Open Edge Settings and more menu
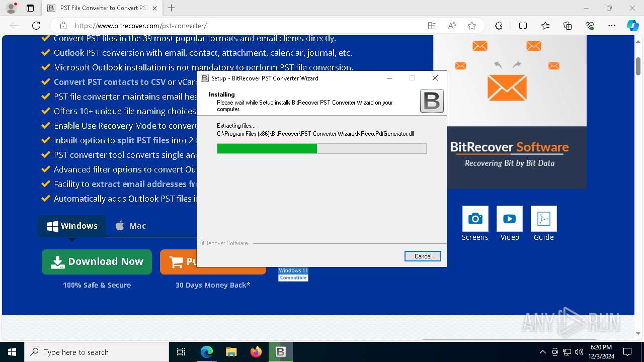 point(612,26)
